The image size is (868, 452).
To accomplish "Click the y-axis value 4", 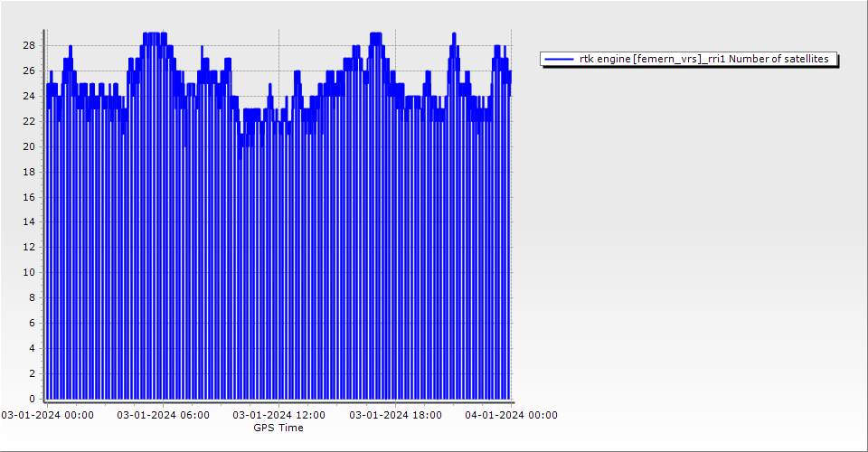I will (x=32, y=348).
